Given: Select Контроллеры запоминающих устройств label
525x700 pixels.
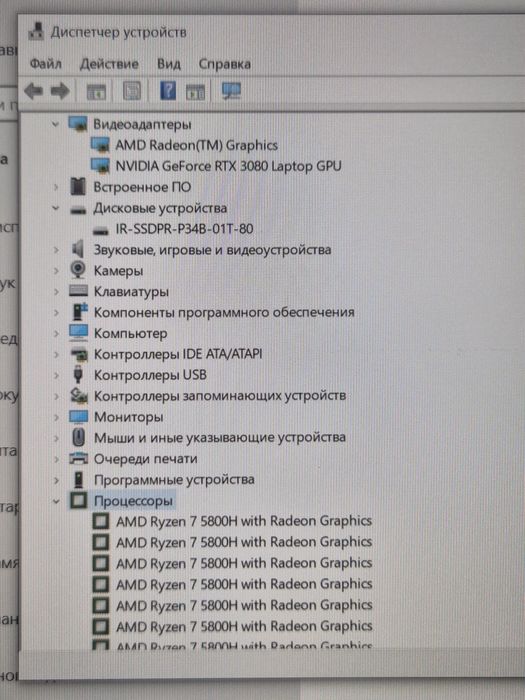Looking at the screenshot, I should tap(220, 396).
